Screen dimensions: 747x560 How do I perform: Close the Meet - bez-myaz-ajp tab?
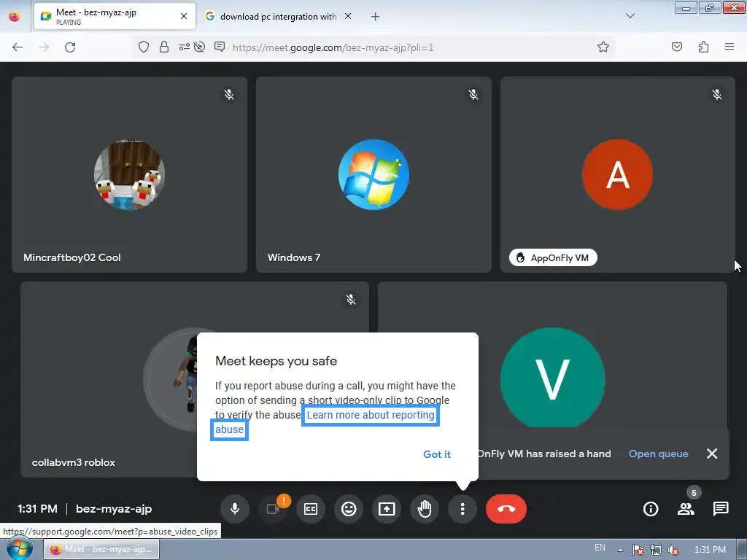(183, 16)
